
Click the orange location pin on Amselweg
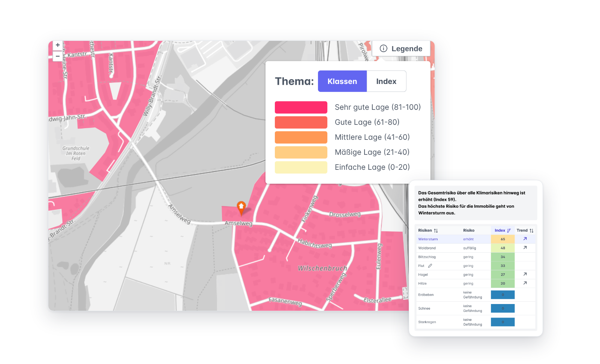[241, 208]
